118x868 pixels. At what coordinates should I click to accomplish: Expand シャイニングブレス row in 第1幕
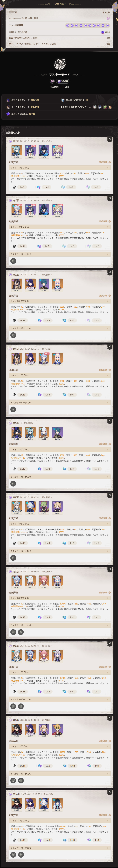tap(59, 167)
